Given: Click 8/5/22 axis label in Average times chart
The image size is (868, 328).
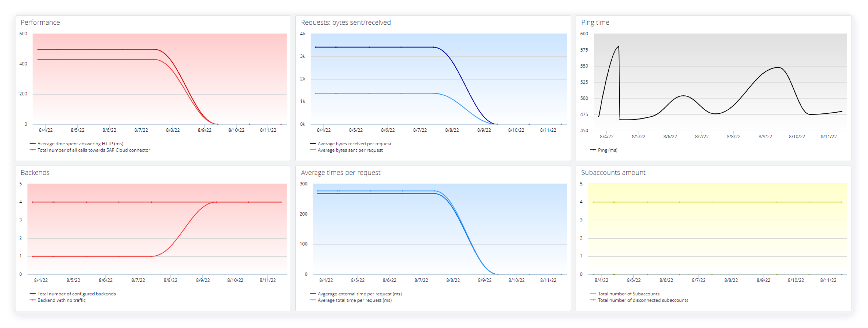Looking at the screenshot, I should 358,280.
